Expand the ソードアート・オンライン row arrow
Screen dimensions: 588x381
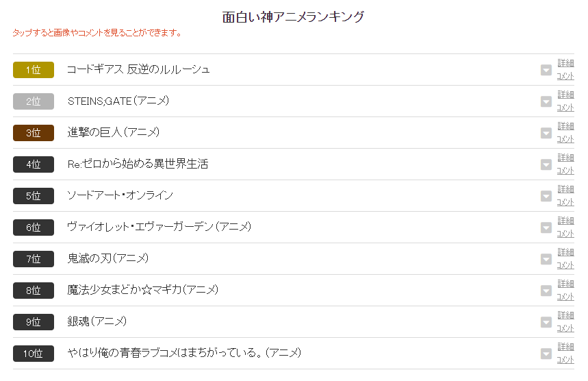click(546, 196)
